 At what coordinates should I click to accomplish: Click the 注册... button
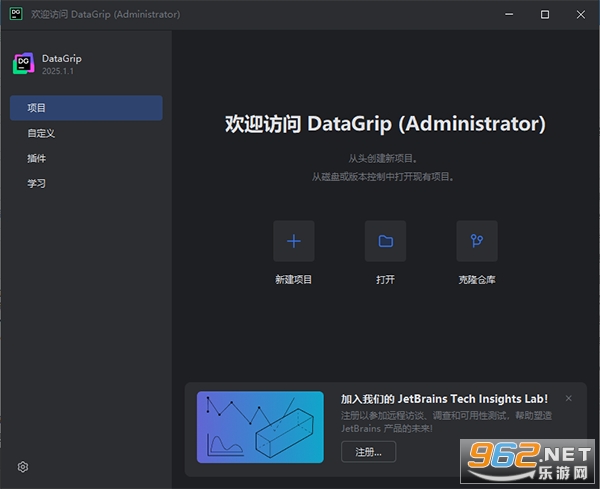[x=368, y=452]
